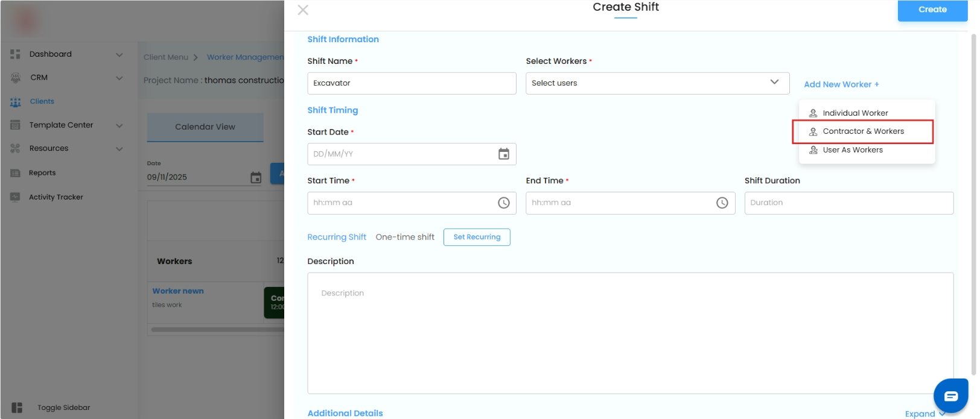Focus the Shift Name input field

[412, 83]
